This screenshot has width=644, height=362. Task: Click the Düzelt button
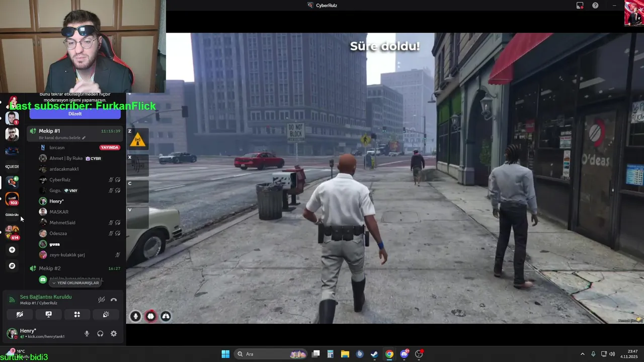coord(75,114)
